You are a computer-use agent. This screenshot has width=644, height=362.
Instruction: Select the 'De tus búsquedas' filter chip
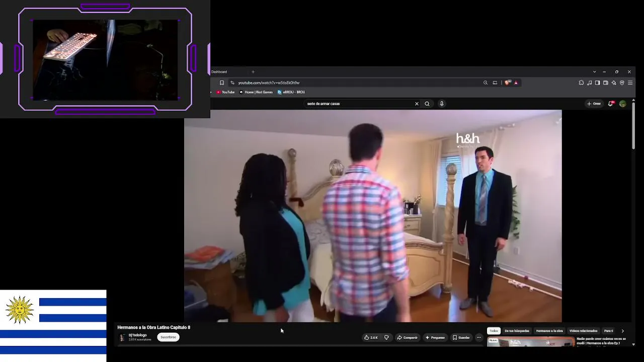[x=517, y=331]
